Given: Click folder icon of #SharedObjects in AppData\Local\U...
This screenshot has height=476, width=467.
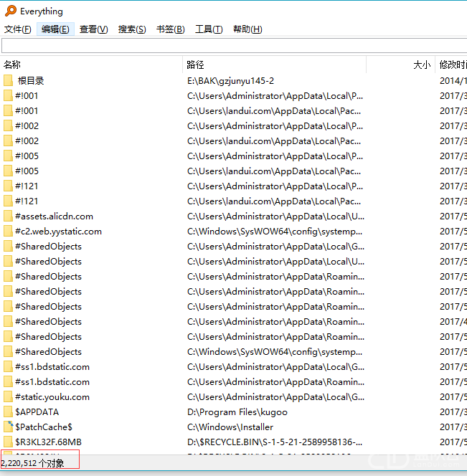Looking at the screenshot, I should coord(8,261).
